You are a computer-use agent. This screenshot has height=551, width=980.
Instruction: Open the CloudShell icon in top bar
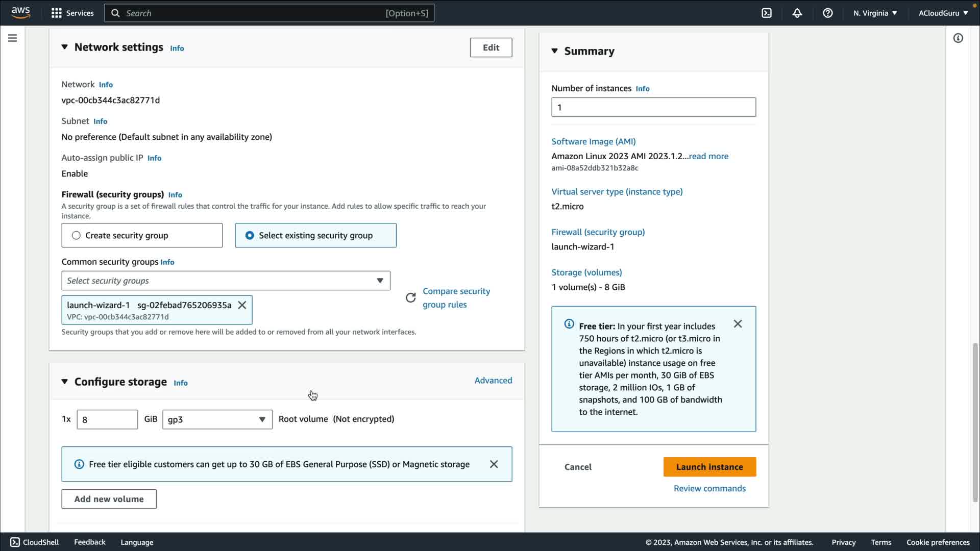[767, 13]
